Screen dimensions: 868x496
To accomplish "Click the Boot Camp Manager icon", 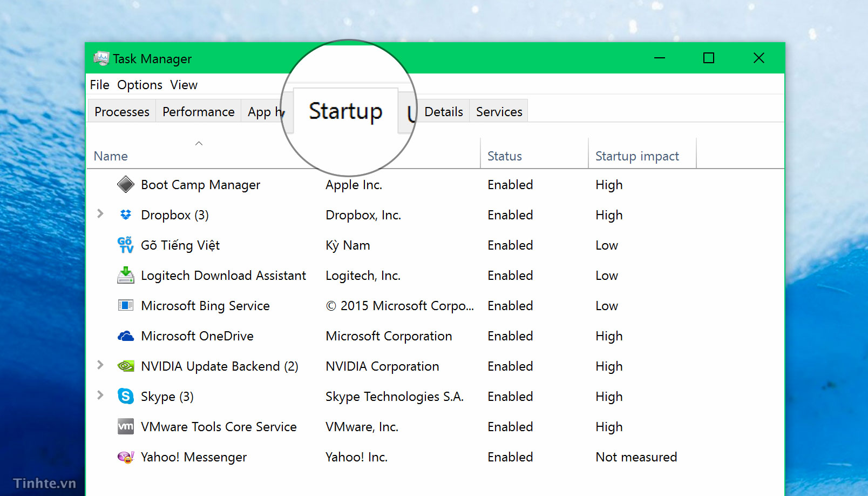I will 126,185.
